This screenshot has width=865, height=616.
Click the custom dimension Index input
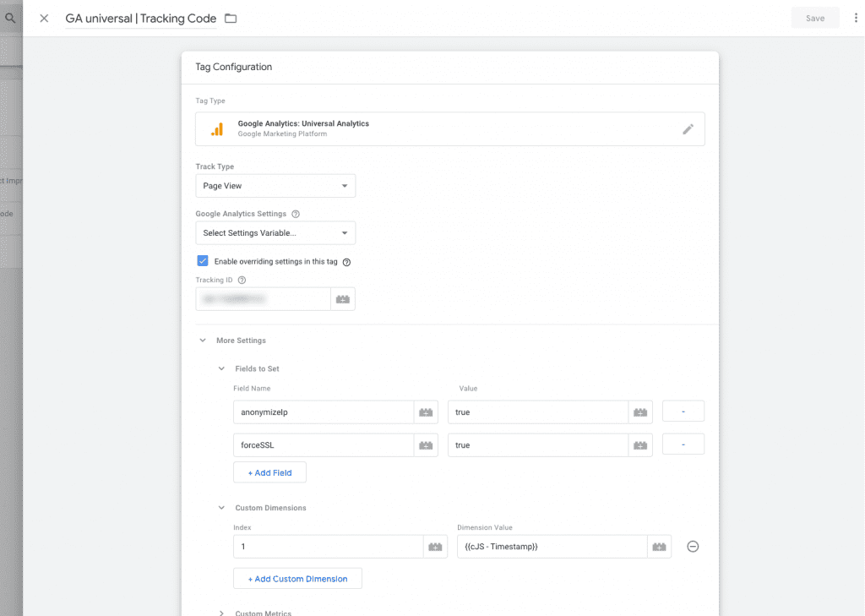pos(329,547)
